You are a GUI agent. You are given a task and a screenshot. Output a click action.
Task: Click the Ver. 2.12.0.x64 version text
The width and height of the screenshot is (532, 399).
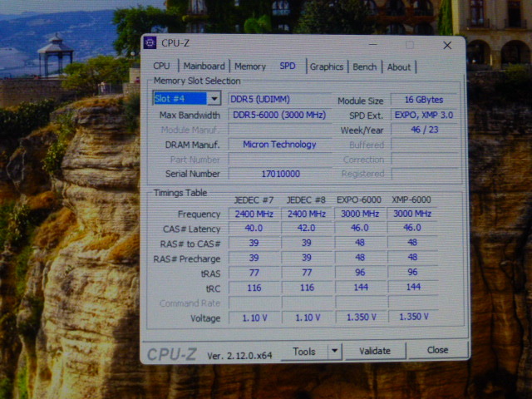[239, 356]
